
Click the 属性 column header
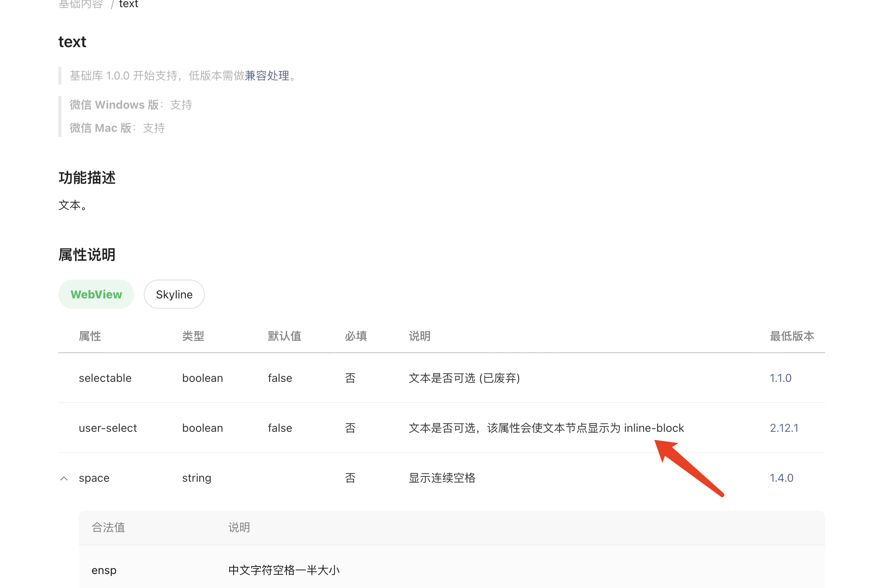(90, 336)
